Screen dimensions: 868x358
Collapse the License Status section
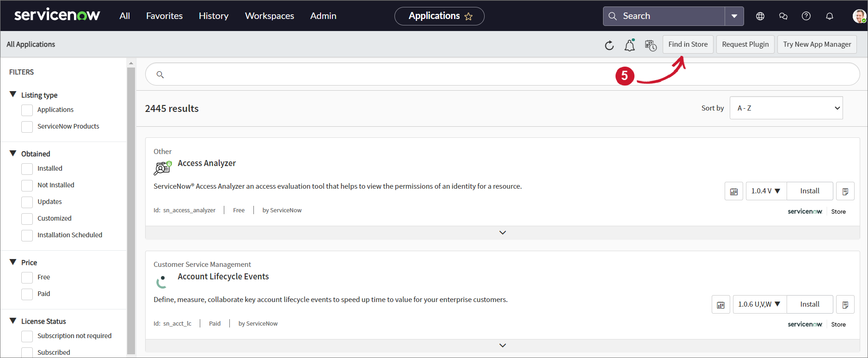tap(13, 321)
